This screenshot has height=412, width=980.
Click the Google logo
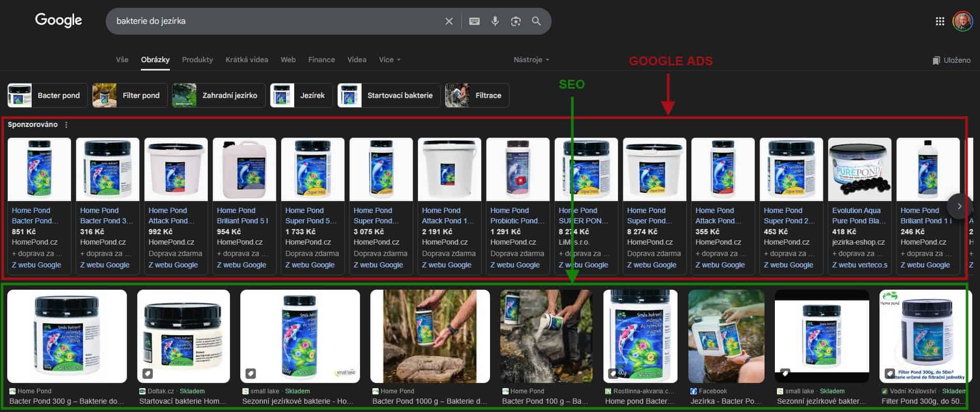click(x=59, y=20)
